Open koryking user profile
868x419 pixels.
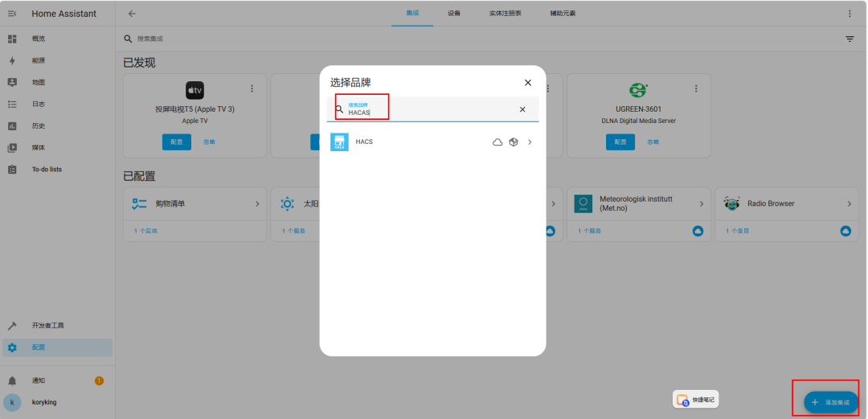[58, 402]
